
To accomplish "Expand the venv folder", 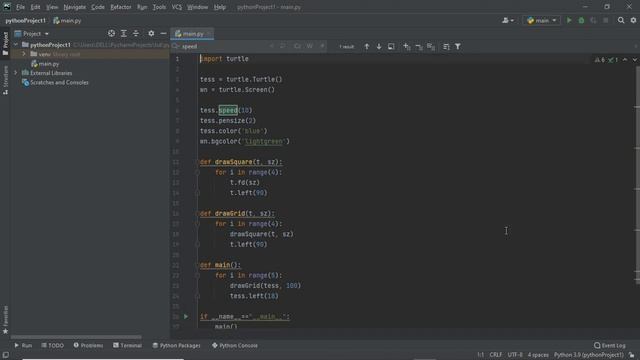I will [x=24, y=54].
